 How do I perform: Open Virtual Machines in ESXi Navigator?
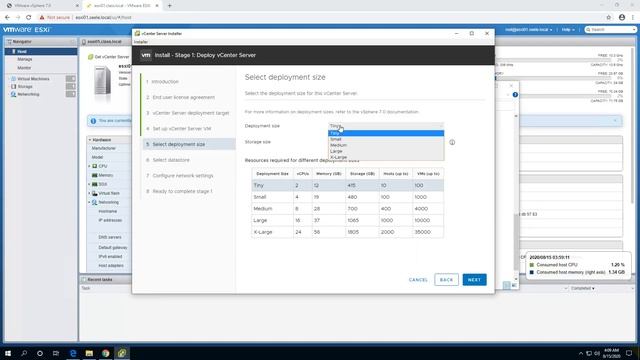click(33, 79)
